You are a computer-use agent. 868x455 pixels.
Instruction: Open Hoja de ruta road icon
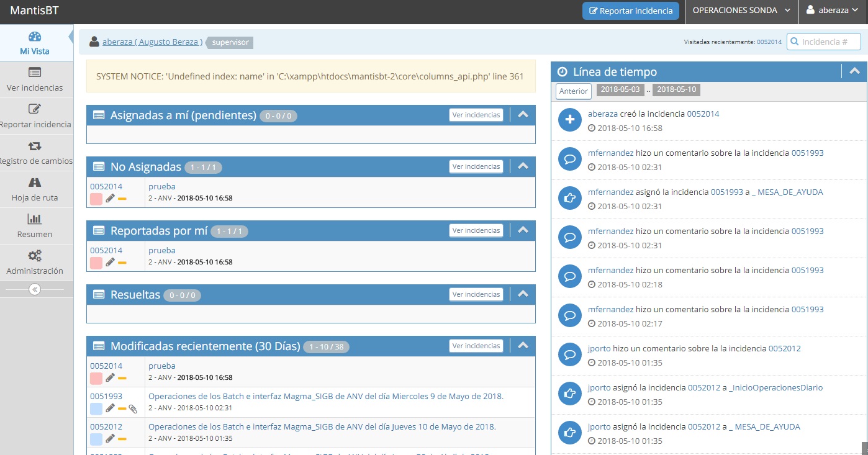(x=35, y=182)
